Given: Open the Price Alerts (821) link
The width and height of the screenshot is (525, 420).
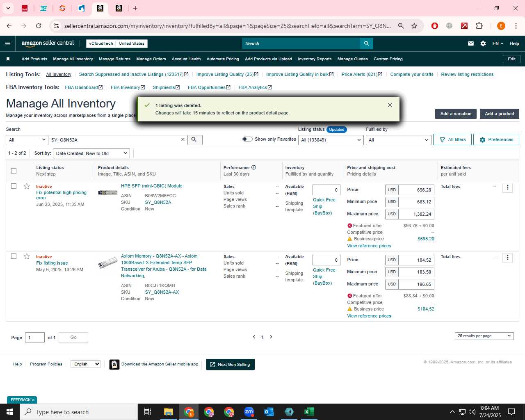Looking at the screenshot, I should click(x=362, y=75).
